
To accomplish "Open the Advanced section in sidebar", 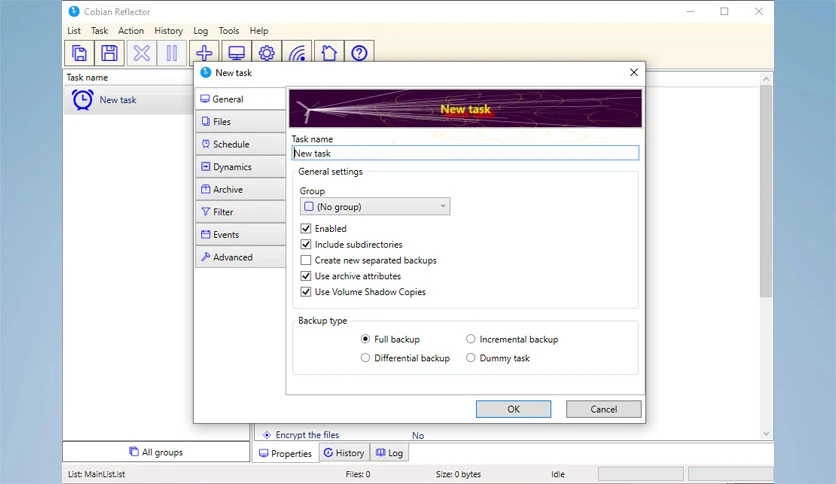I will click(241, 257).
